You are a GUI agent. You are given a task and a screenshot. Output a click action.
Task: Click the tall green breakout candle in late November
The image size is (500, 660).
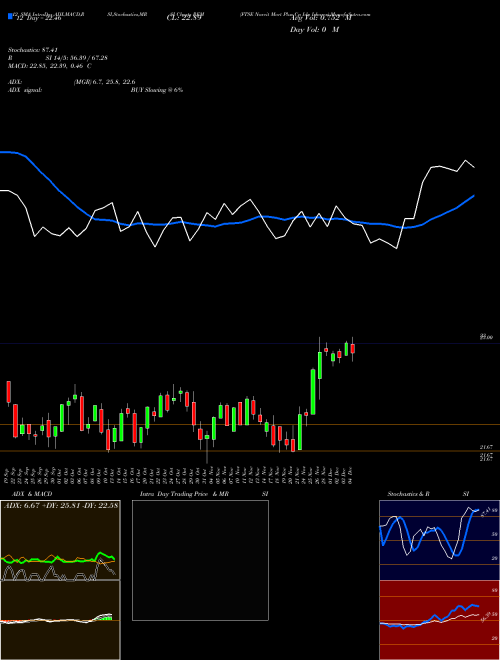pyautogui.click(x=313, y=391)
